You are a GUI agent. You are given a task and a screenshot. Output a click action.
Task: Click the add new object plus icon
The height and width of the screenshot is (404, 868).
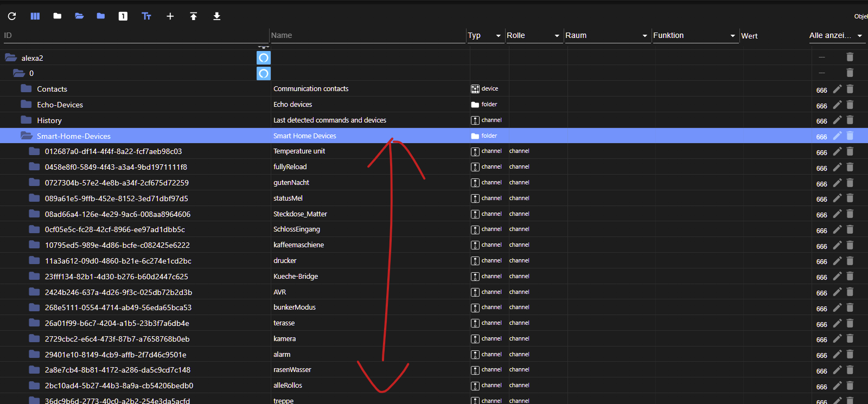[x=170, y=16]
